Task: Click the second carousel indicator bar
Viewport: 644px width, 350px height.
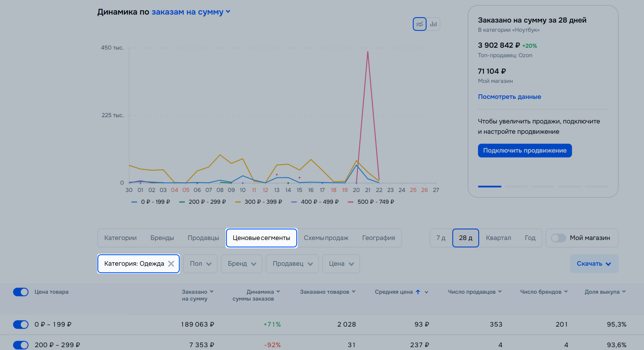Action: point(516,187)
